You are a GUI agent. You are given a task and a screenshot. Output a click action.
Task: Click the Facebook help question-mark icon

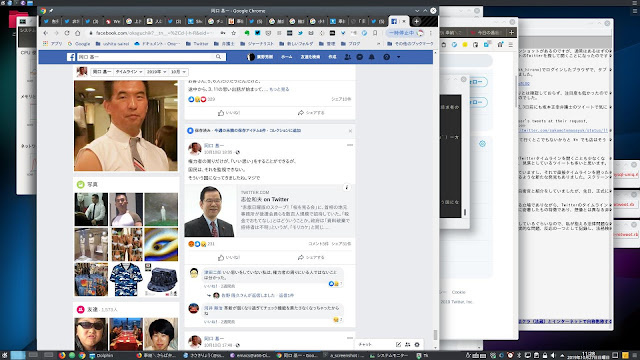(x=387, y=57)
